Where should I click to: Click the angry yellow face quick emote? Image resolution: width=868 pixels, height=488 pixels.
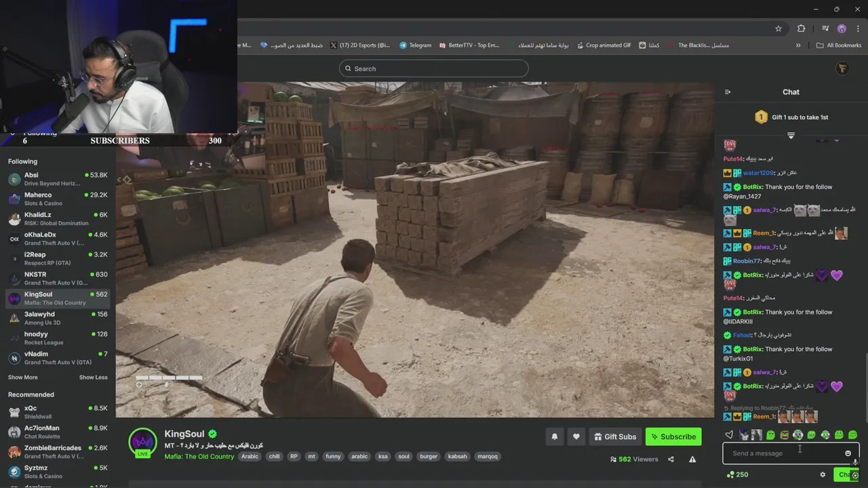tap(785, 435)
